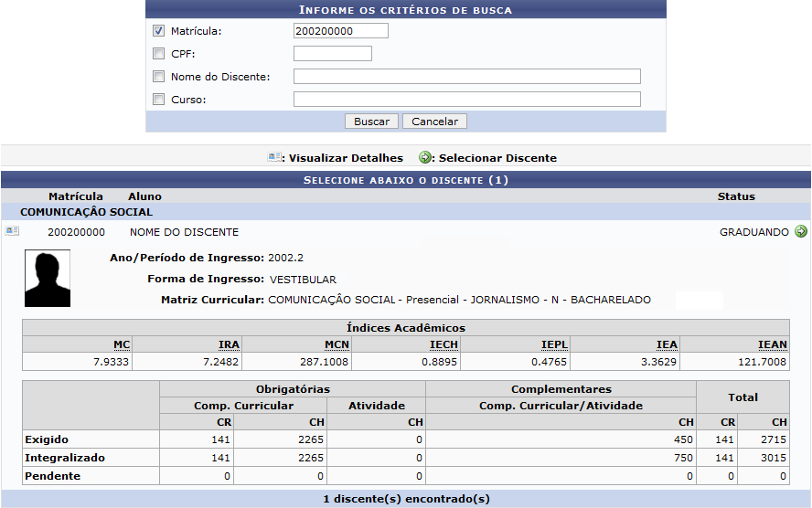Click the Integralizado total CH value 3015
Viewport: 812px width, 508px height.
[x=774, y=458]
